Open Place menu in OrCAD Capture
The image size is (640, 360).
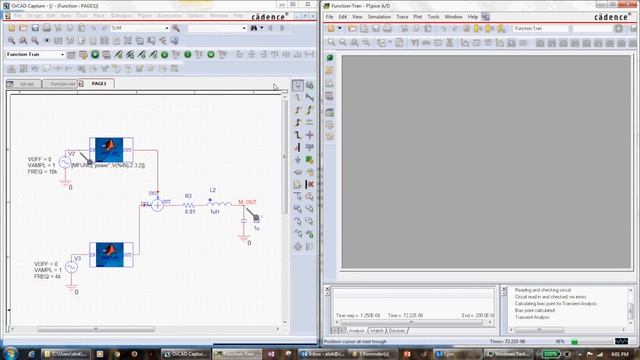point(99,16)
